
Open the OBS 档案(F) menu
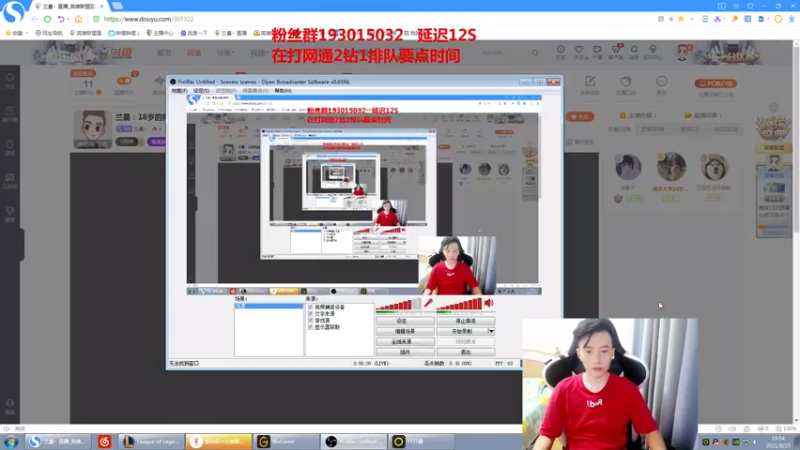pos(179,90)
